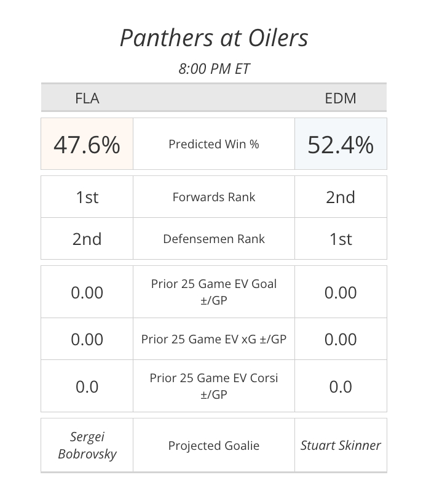Open goalie Stuart Skinner's name
Viewport: 426px width, 504px height.
pyautogui.click(x=340, y=445)
